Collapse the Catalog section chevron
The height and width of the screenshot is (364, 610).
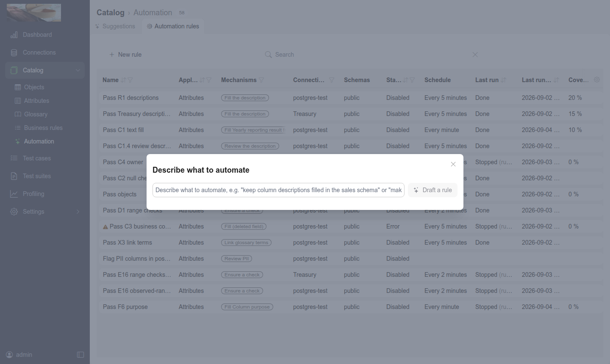78,70
